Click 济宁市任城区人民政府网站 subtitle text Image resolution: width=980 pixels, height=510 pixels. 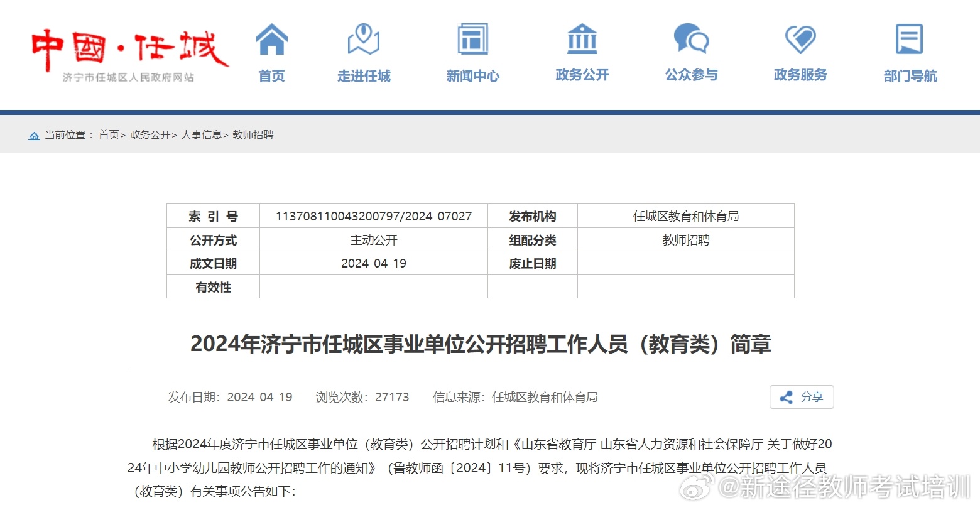[128, 77]
